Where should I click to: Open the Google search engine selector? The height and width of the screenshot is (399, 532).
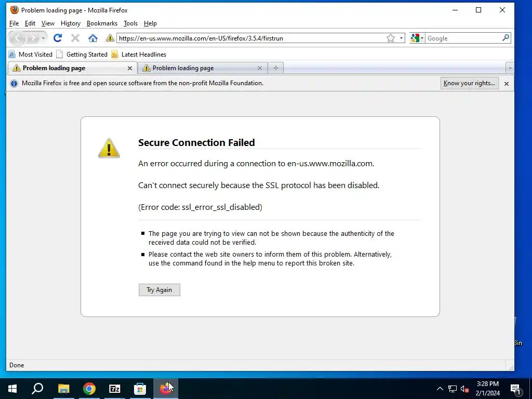point(417,38)
